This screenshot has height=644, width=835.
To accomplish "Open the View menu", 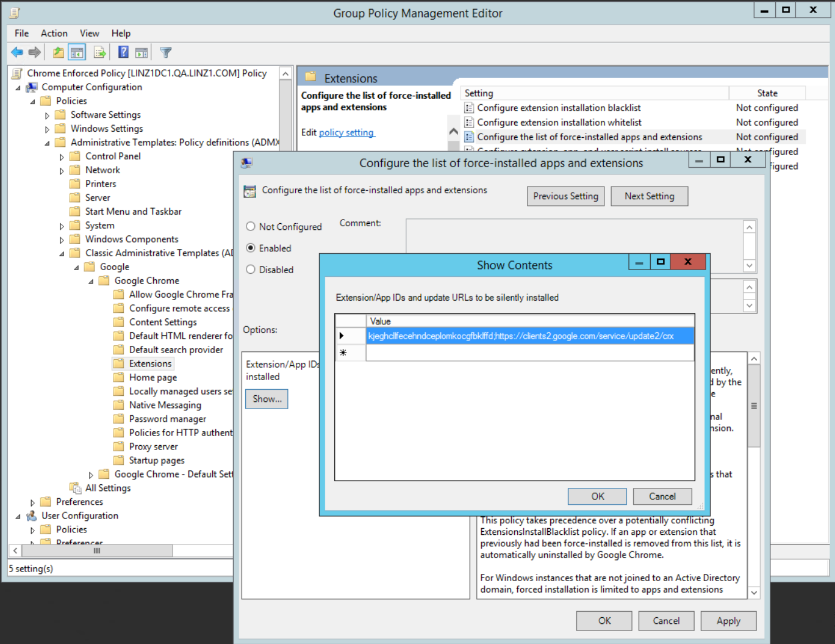I will pos(89,33).
